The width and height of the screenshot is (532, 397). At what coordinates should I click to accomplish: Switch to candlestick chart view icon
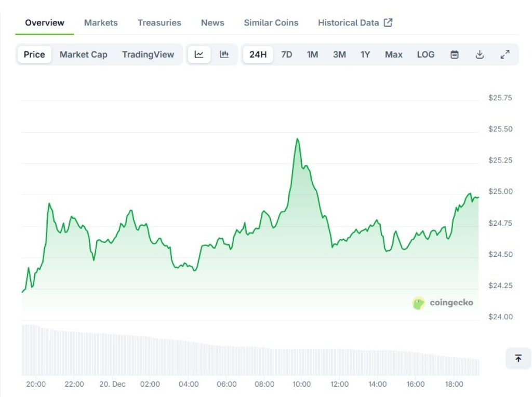point(224,54)
